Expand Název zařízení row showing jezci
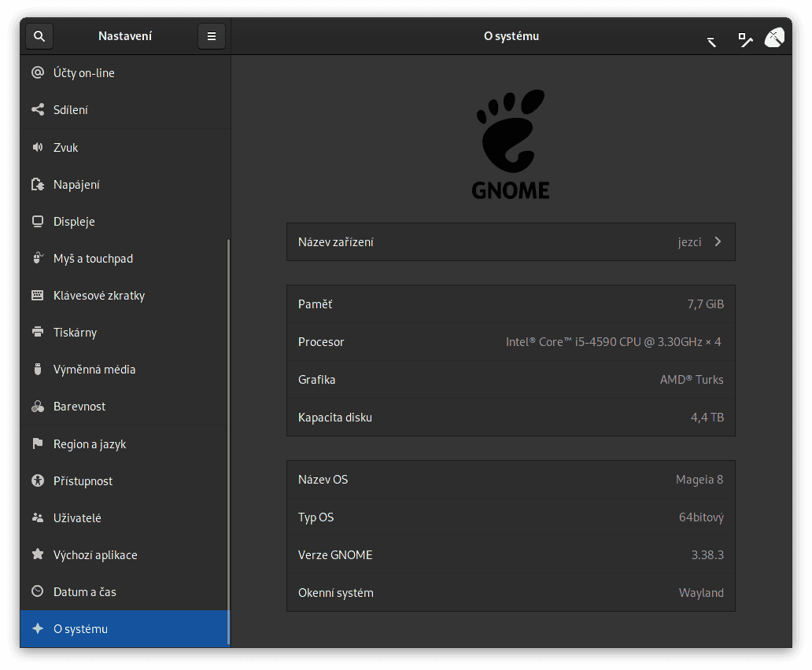The width and height of the screenshot is (812, 670). pos(511,242)
